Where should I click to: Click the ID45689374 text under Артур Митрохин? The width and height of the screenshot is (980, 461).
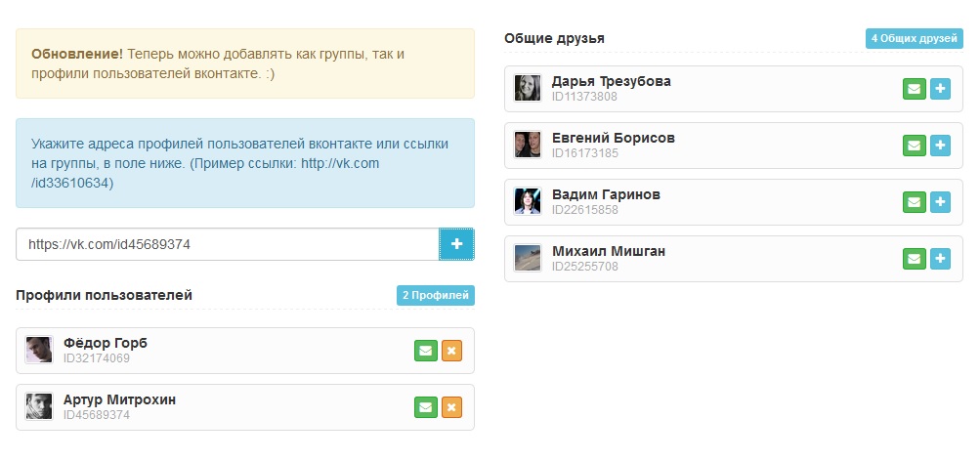[x=97, y=415]
